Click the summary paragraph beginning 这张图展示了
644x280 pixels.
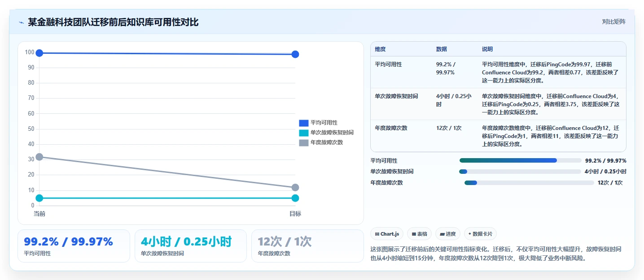(x=496, y=254)
